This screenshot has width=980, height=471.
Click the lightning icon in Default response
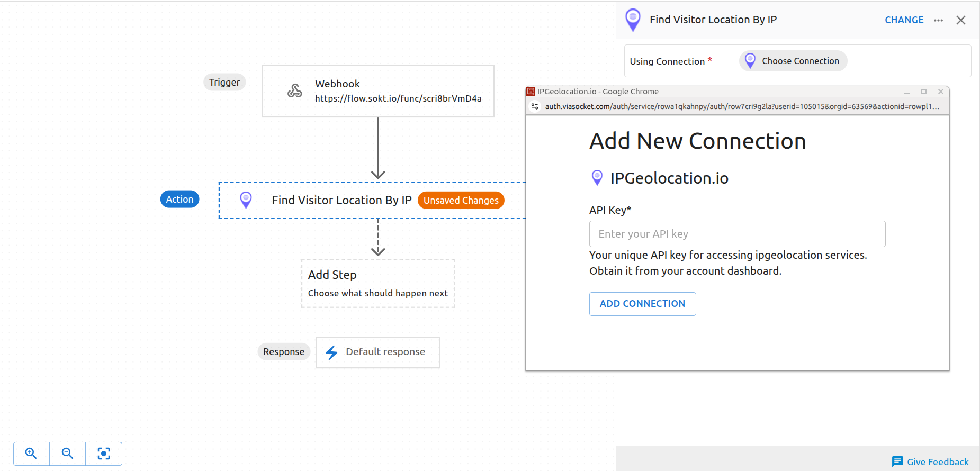[x=331, y=352]
